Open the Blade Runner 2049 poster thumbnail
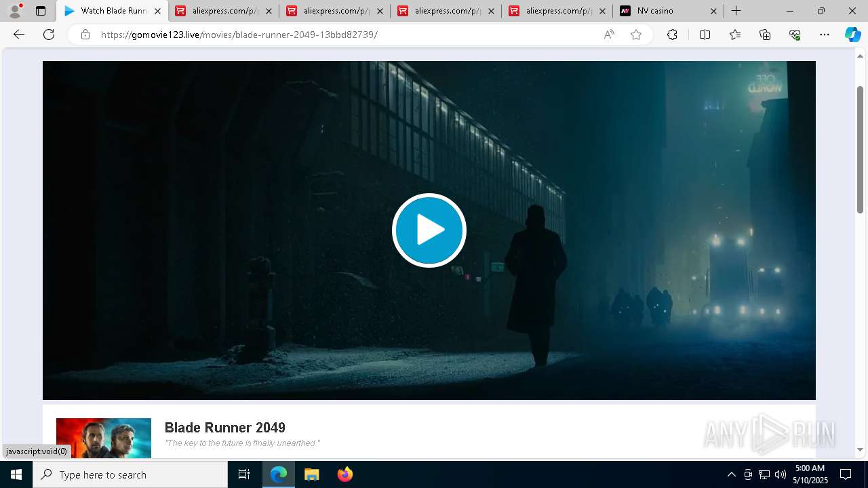Screen dimensions: 868x488 pyautogui.click(x=104, y=437)
